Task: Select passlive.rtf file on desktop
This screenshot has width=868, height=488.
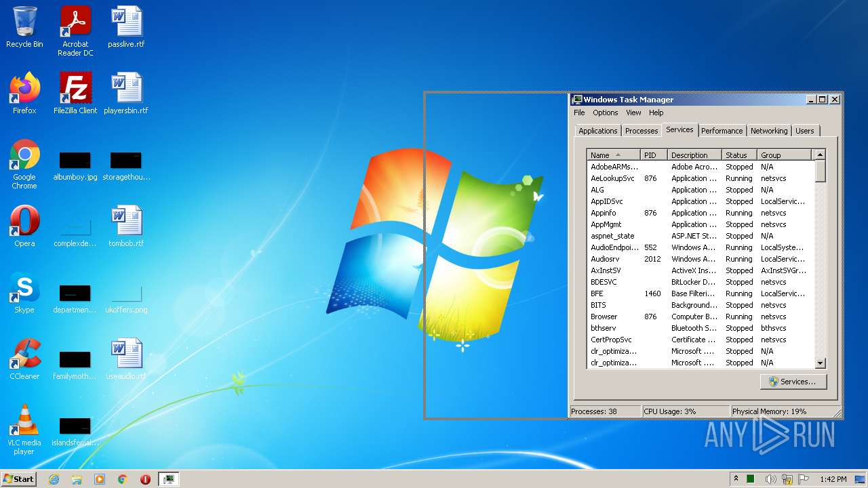Action: click(x=126, y=27)
